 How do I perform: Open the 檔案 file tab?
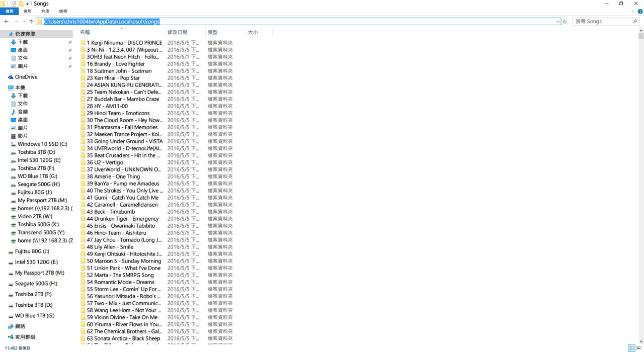tap(10, 11)
